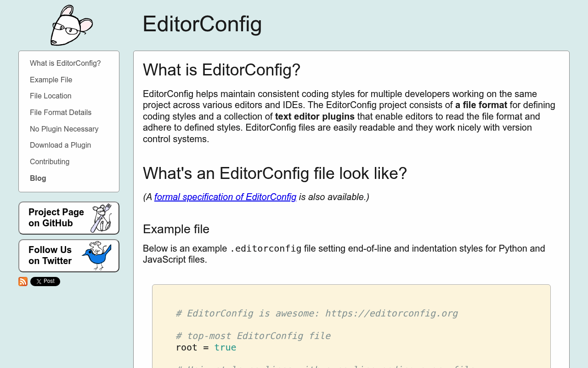
Task: Click the Example file subheading
Action: (x=176, y=229)
